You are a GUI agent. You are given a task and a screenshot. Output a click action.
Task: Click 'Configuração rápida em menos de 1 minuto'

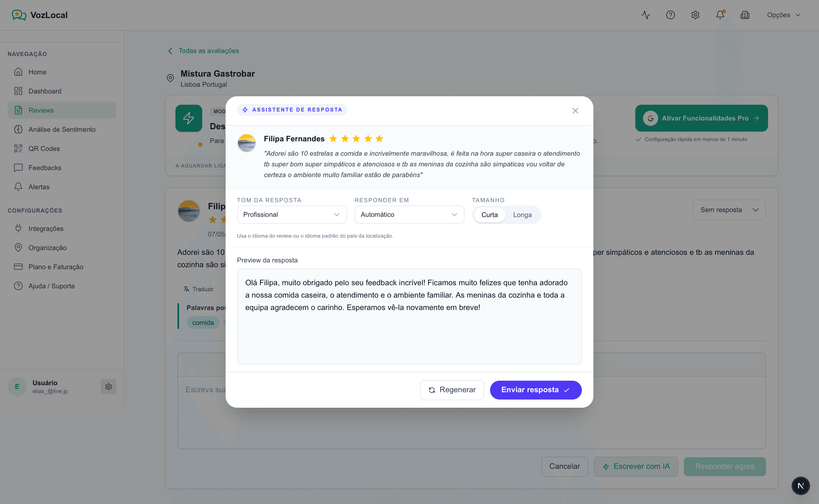pyautogui.click(x=696, y=139)
